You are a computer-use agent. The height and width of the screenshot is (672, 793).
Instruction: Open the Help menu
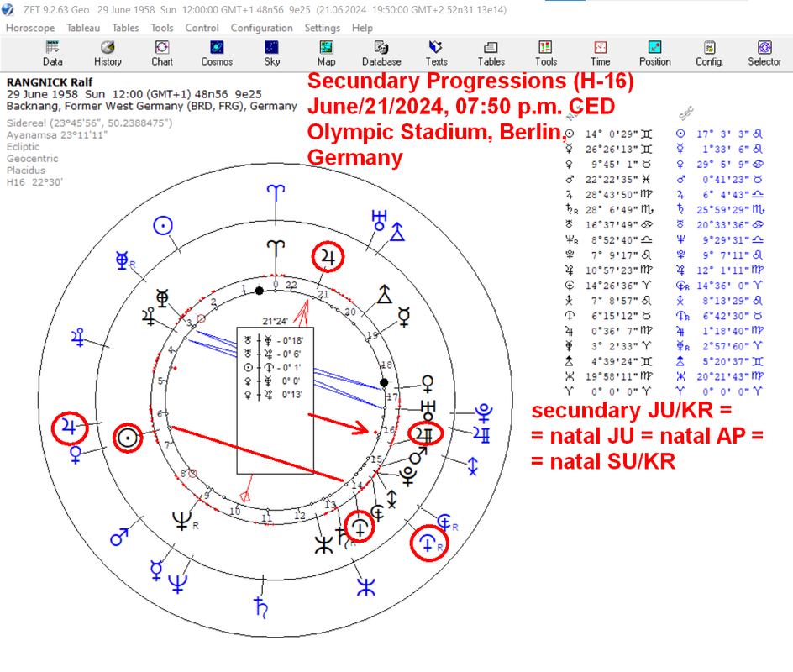click(362, 28)
